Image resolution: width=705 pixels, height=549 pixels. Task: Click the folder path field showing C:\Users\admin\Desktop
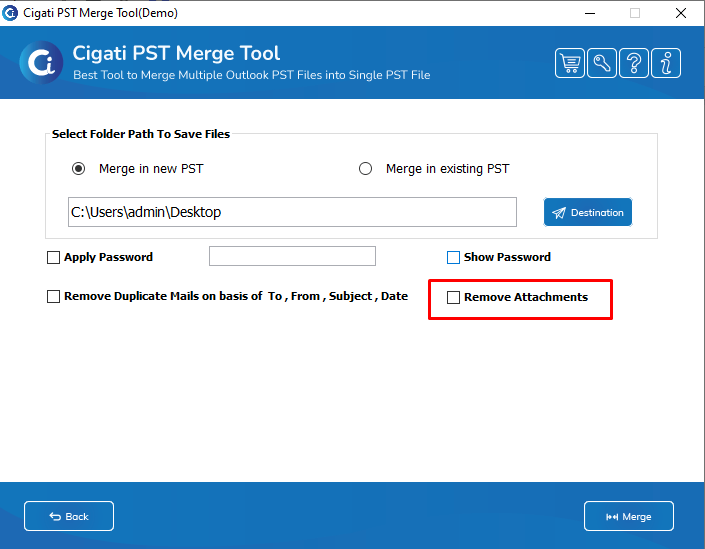tap(292, 212)
